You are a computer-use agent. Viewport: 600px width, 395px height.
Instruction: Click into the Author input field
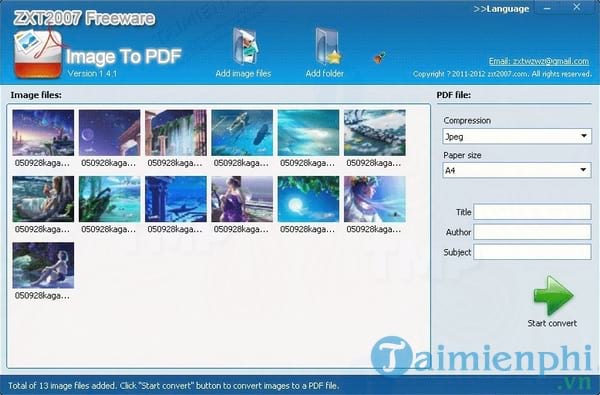coord(532,232)
